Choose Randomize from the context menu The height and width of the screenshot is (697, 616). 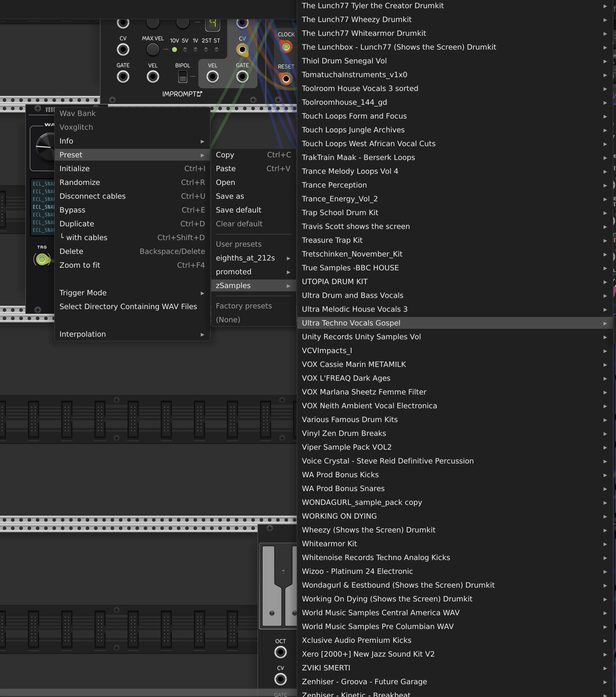pos(132,182)
